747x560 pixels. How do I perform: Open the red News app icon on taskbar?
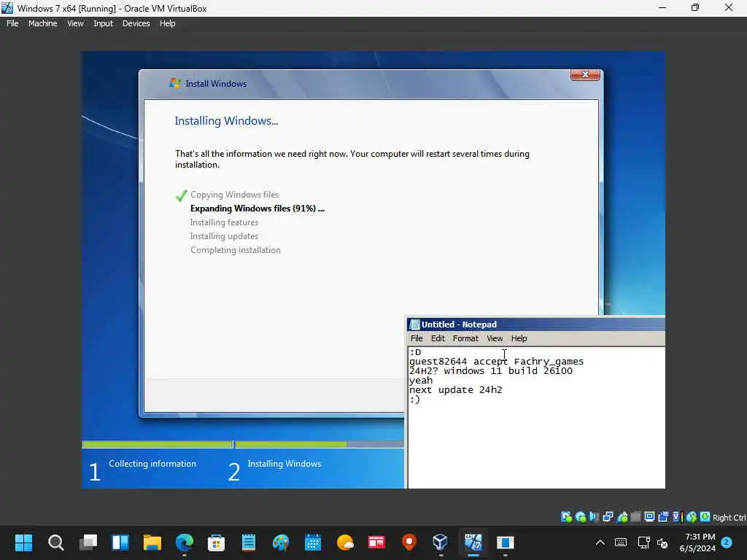point(377,542)
